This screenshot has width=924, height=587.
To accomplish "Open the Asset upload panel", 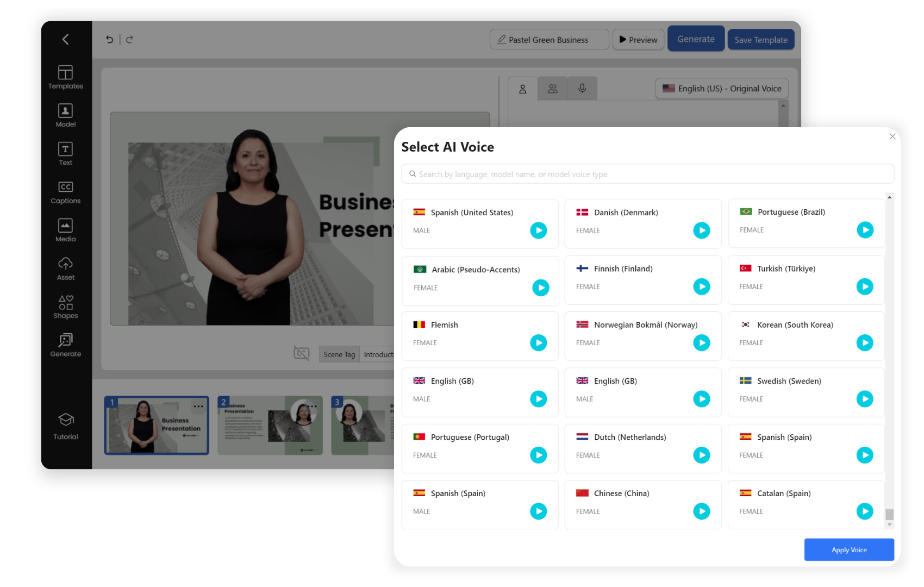I will click(x=65, y=269).
